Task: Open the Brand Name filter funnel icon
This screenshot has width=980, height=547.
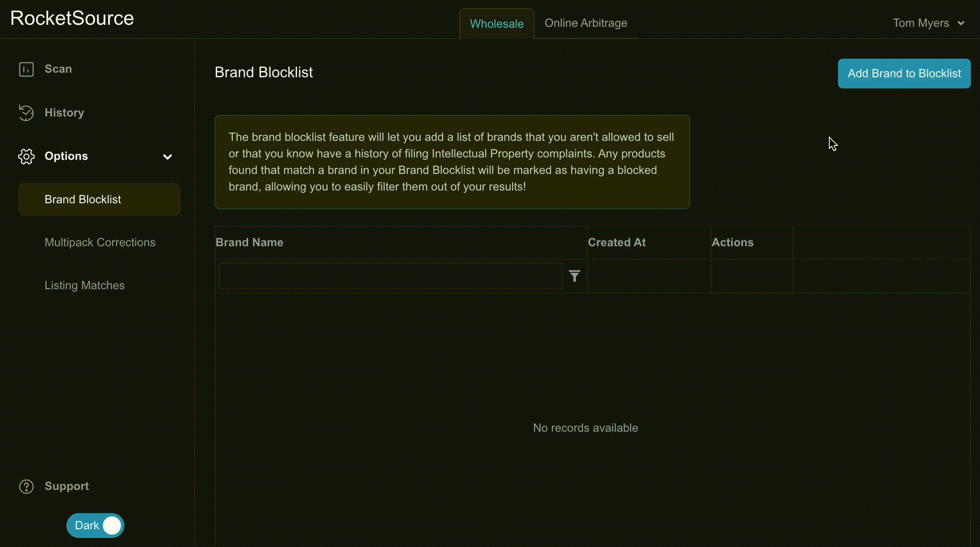Action: pos(575,276)
